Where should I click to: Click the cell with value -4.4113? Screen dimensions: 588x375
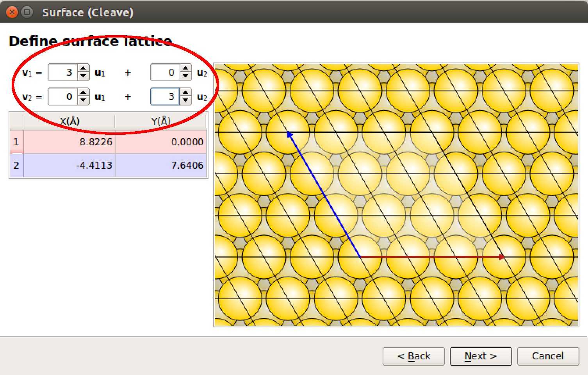tap(69, 165)
